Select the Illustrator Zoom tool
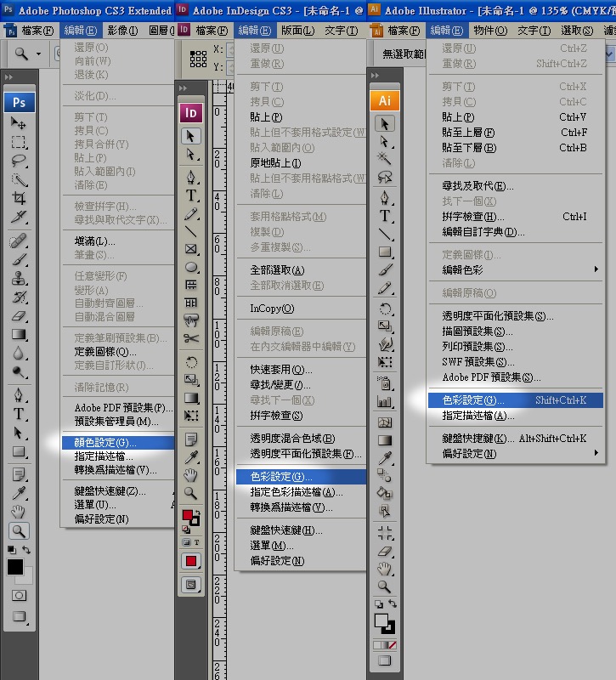Image resolution: width=616 pixels, height=680 pixels. tap(385, 586)
